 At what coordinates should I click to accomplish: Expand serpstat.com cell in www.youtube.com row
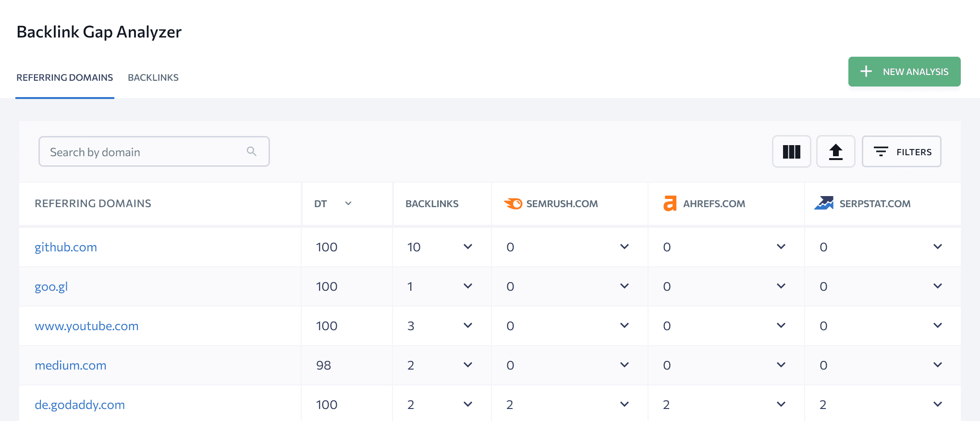(938, 325)
